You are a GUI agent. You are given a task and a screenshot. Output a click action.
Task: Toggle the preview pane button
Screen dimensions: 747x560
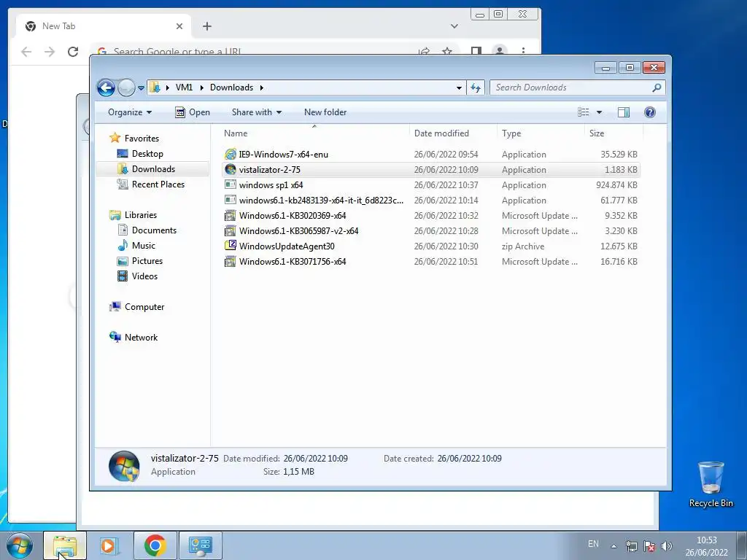[624, 112]
